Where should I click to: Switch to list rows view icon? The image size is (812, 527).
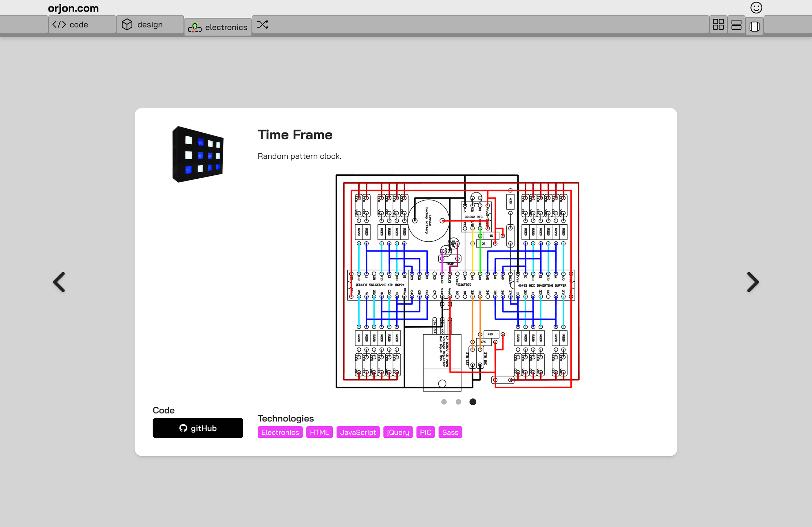(736, 25)
